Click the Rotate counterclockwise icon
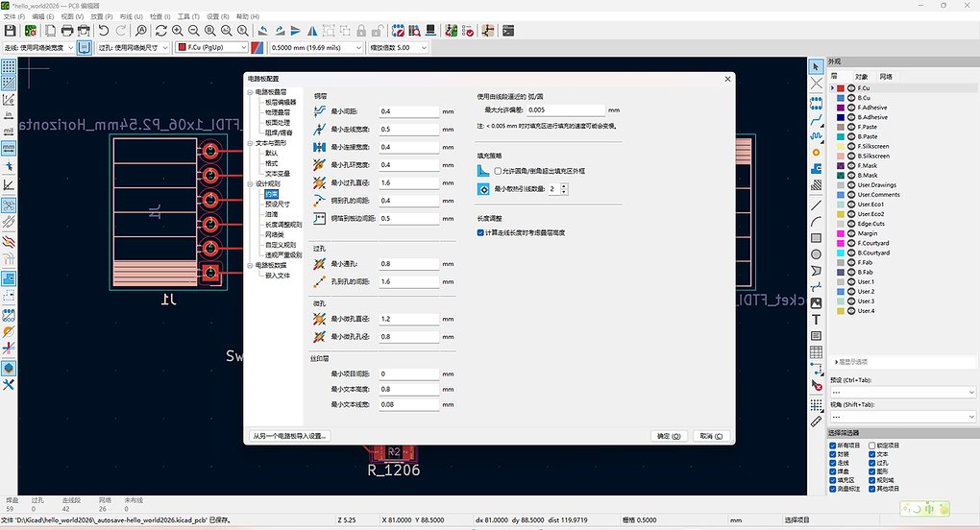Image resolution: width=980 pixels, height=530 pixels. [263, 31]
